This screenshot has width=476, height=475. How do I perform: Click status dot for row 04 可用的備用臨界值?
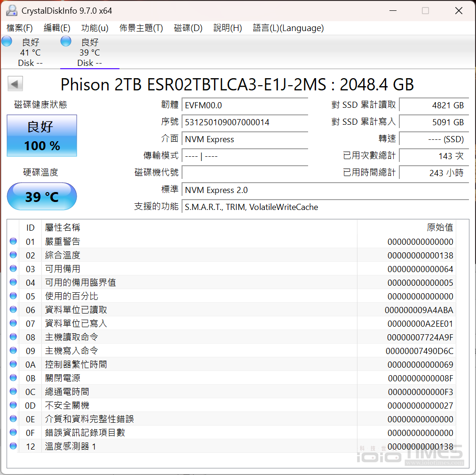coord(13,282)
